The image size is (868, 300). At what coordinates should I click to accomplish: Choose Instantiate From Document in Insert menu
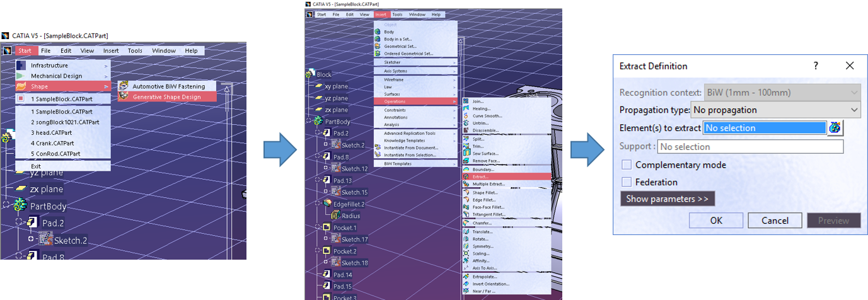pos(410,147)
